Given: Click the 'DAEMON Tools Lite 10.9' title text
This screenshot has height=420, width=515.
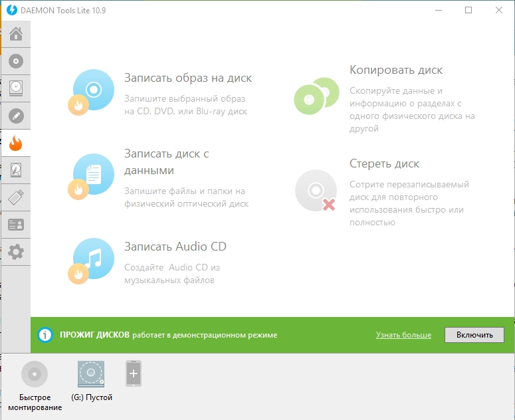Looking at the screenshot, I should 63,10.
